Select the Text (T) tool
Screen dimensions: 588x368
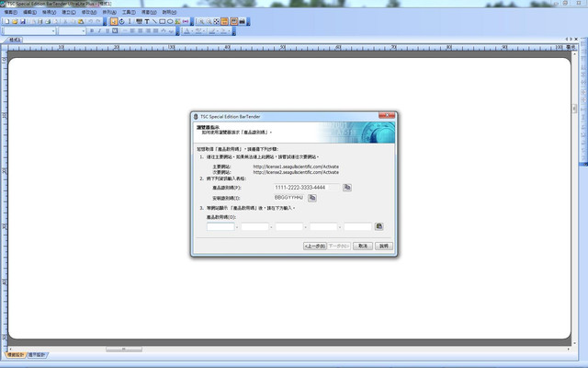[147, 21]
